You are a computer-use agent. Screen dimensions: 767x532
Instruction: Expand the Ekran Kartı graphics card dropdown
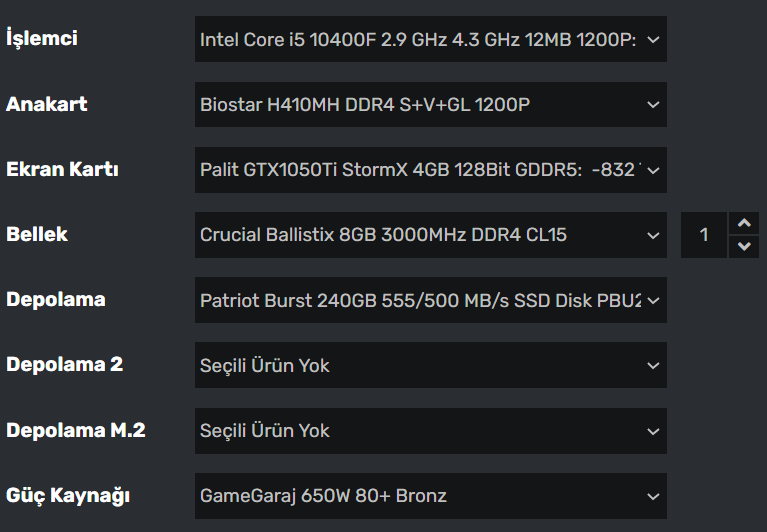tap(420, 170)
